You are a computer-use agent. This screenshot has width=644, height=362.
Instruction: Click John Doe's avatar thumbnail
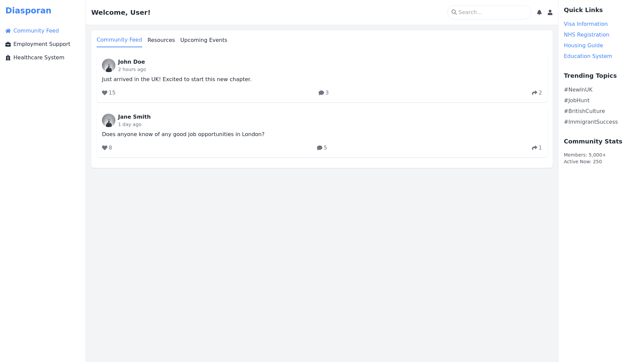coord(109,65)
